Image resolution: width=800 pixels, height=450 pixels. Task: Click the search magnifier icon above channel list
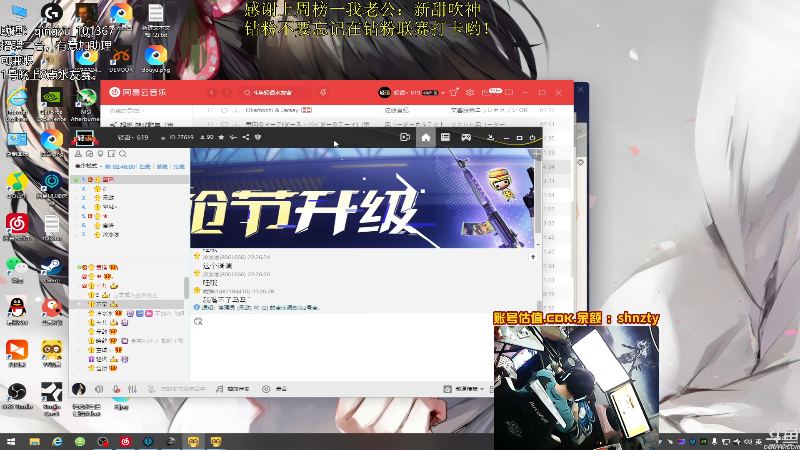pos(123,154)
